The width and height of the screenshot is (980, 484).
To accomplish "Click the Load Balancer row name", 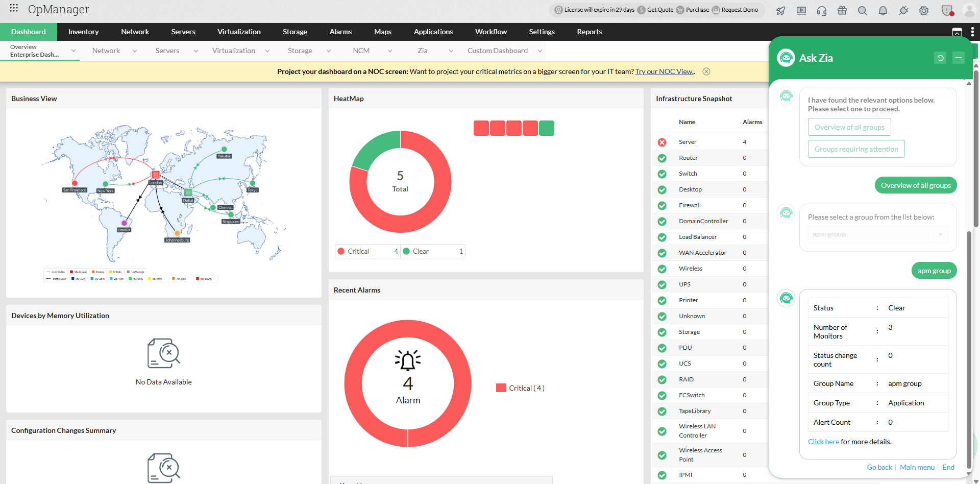I will (698, 237).
